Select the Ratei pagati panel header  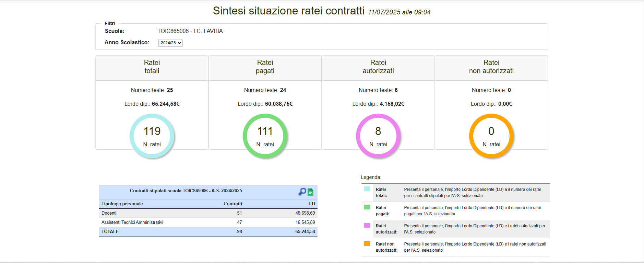[x=265, y=67]
